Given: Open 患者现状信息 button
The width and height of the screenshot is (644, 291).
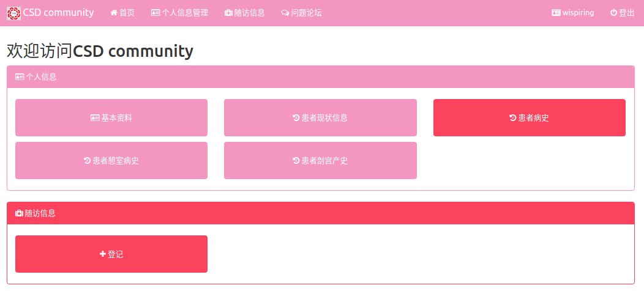Looking at the screenshot, I should pos(320,118).
